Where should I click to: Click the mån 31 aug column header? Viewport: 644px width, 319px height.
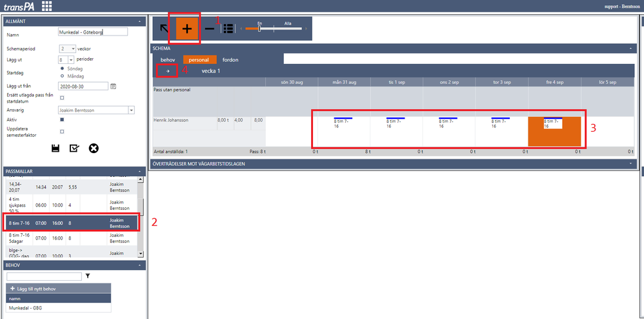[x=344, y=82]
